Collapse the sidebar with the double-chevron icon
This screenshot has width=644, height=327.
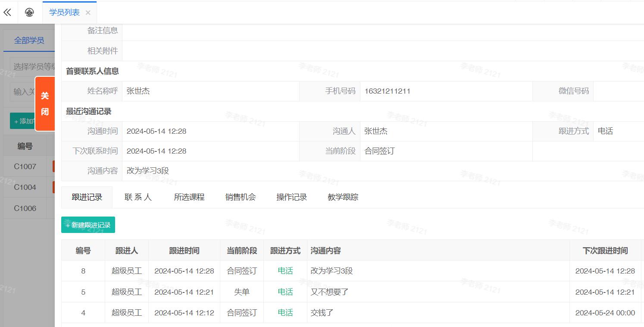(7, 13)
